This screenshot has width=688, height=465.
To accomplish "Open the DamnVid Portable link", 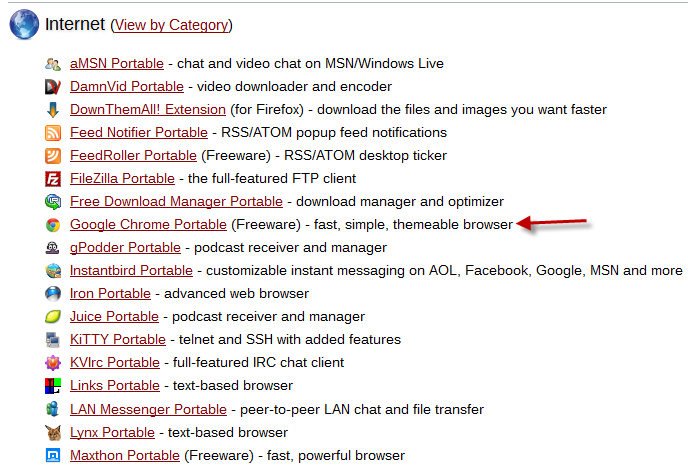I will point(127,86).
